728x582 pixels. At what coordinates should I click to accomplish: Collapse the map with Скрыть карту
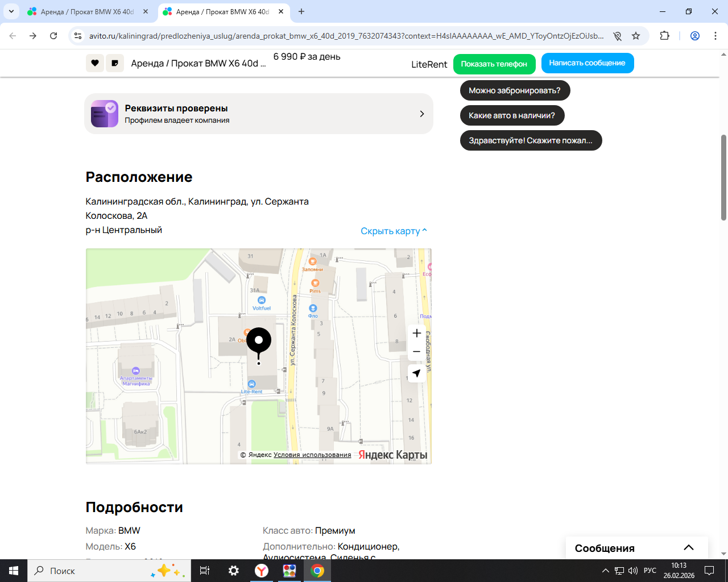pyautogui.click(x=394, y=231)
